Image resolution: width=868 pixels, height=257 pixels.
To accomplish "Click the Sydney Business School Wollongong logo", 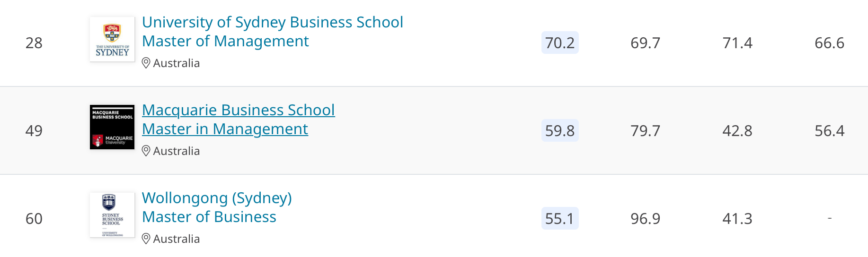I will (x=112, y=215).
